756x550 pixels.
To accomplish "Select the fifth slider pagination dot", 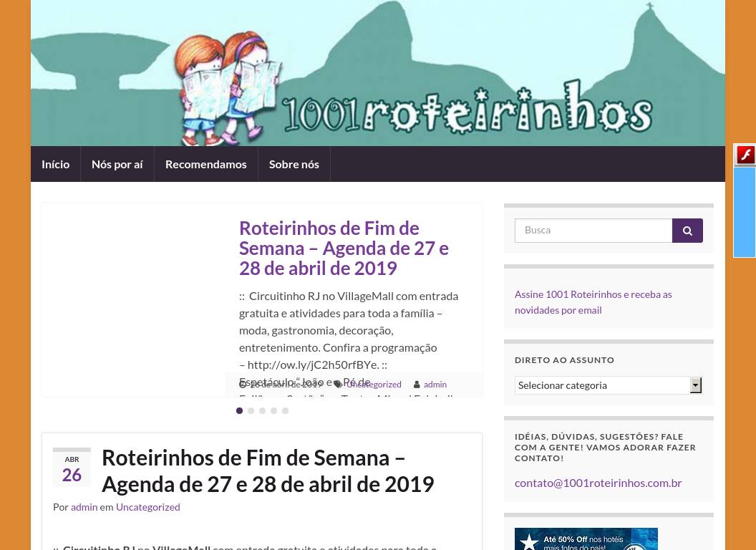I will [286, 410].
